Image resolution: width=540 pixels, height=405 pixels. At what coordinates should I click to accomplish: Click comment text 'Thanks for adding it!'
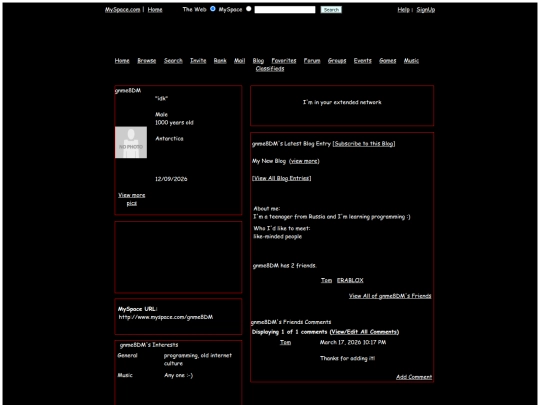(347, 359)
